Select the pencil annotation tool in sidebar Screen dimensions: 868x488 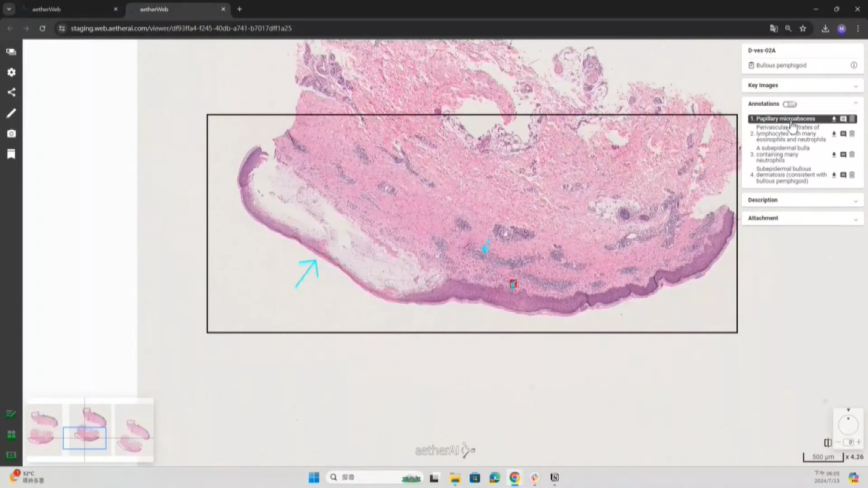coord(11,113)
